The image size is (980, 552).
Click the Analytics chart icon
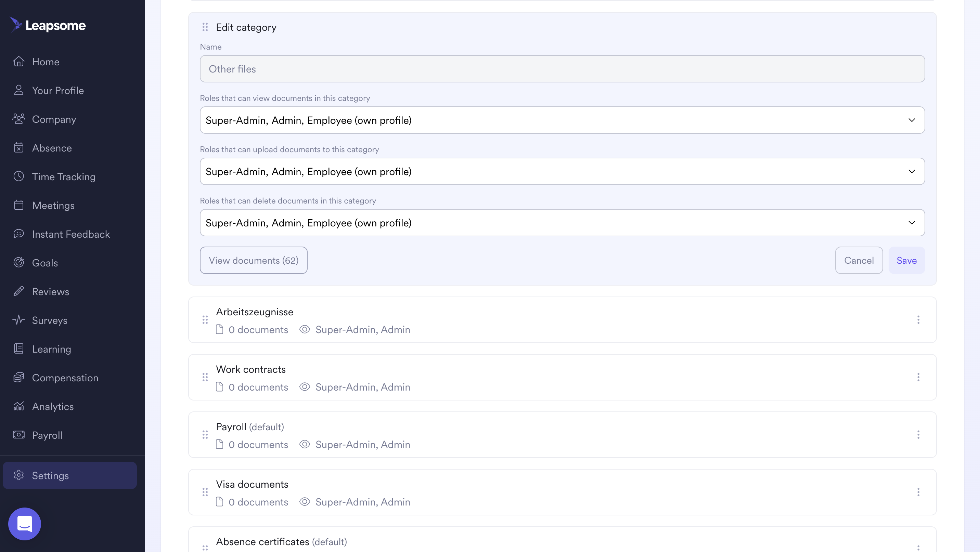tap(18, 406)
